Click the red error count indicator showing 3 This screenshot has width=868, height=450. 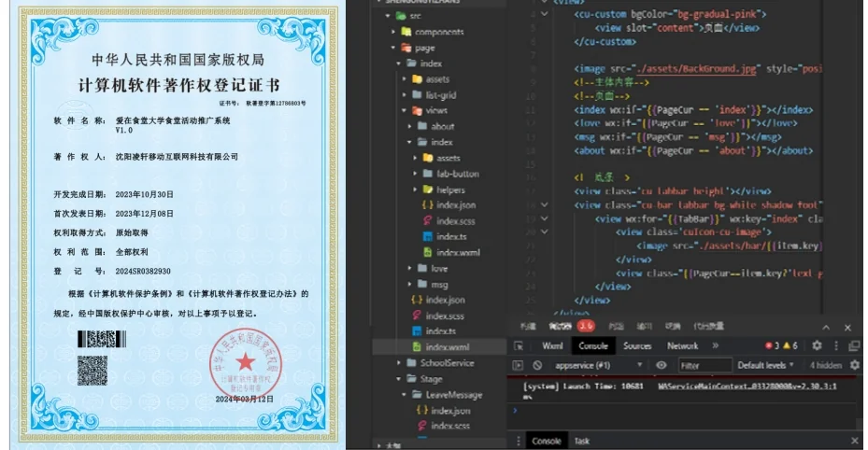[x=773, y=346]
